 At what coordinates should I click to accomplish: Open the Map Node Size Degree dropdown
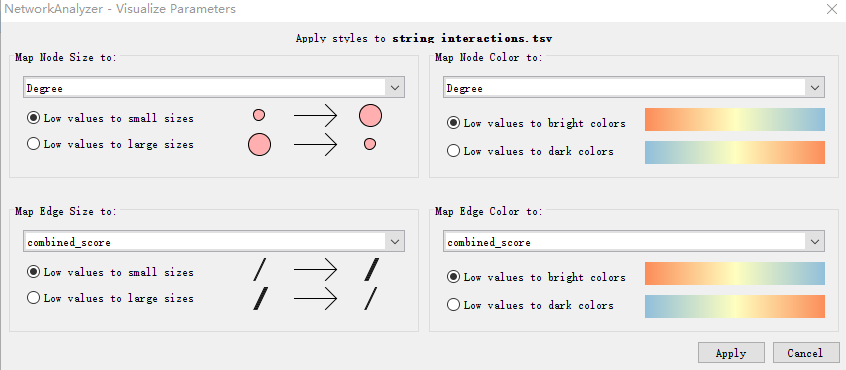click(x=214, y=87)
